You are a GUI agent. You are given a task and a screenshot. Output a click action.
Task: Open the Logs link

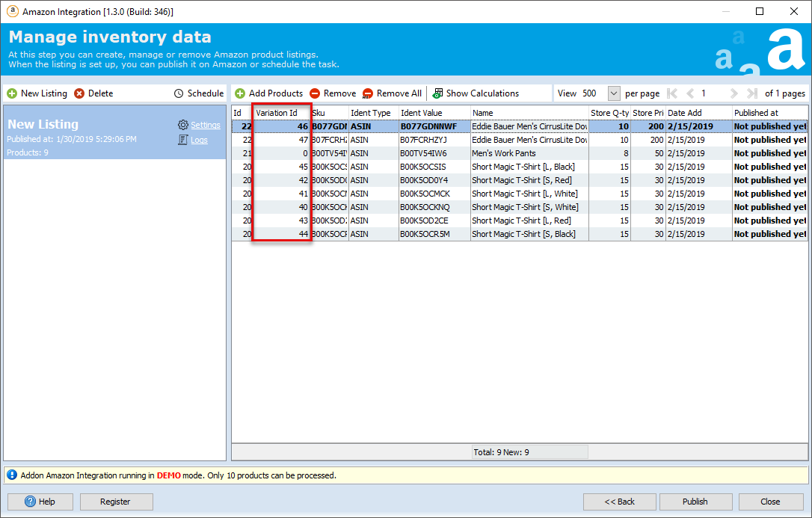[199, 140]
